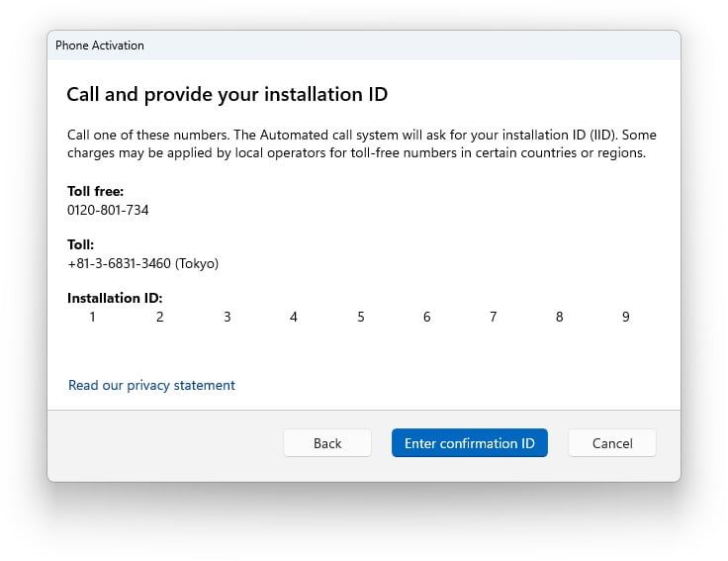This screenshot has height=561, width=728.
Task: Select Installation ID block 5
Action: (361, 318)
